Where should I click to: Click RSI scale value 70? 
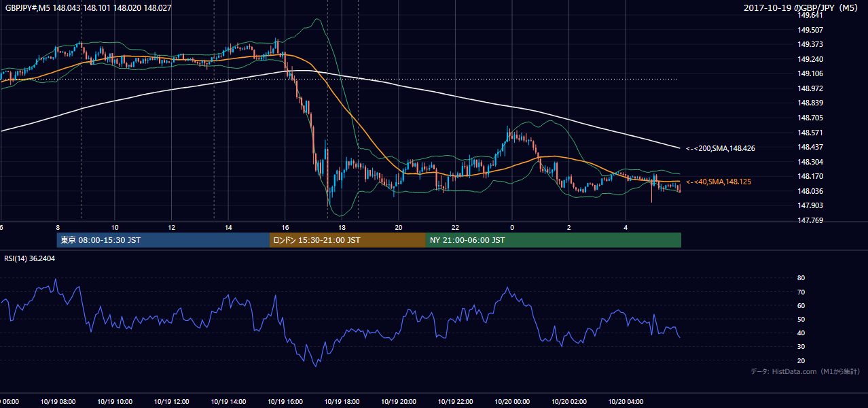(801, 292)
